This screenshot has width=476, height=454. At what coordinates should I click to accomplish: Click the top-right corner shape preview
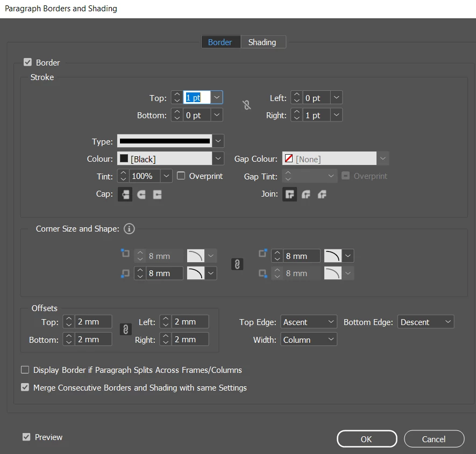333,256
